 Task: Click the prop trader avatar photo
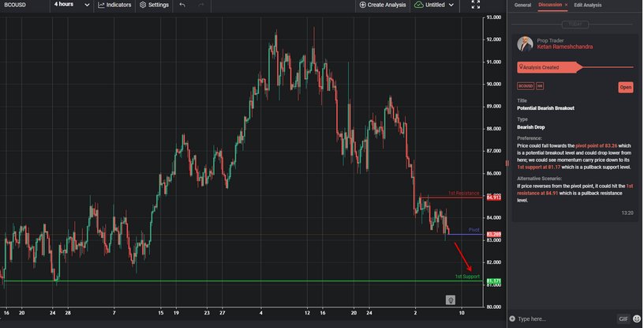(x=525, y=44)
